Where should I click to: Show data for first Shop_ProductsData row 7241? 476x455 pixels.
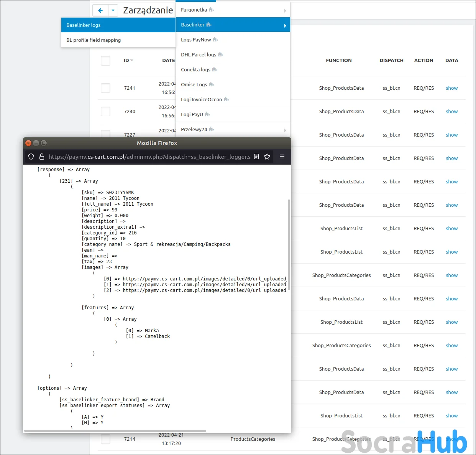pyautogui.click(x=452, y=88)
